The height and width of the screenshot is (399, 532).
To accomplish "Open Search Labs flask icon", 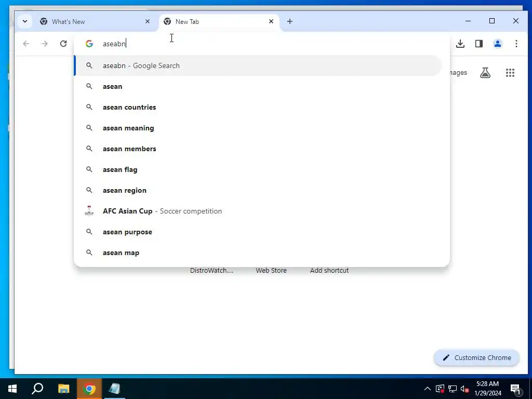I will [x=485, y=73].
